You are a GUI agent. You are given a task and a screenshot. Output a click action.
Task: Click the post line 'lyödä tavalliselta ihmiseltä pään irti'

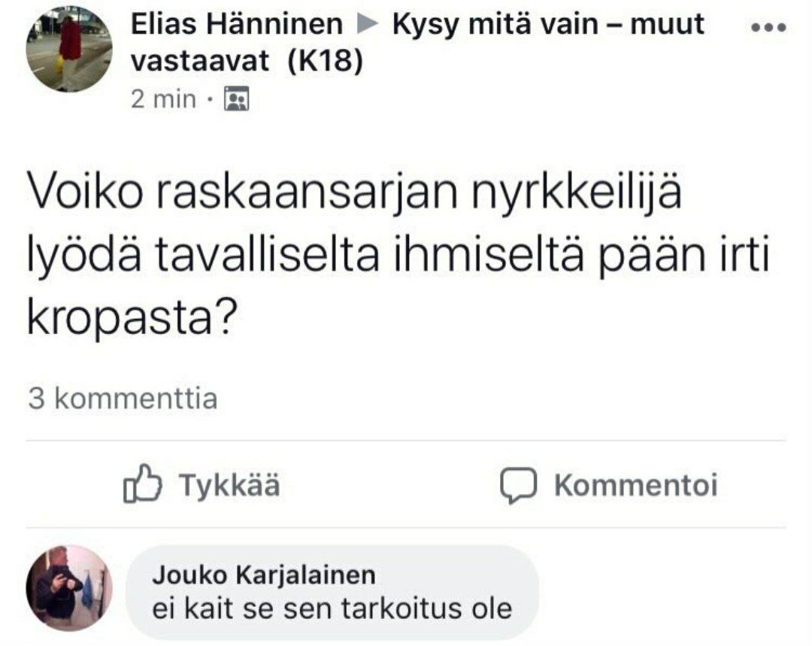[x=398, y=257]
